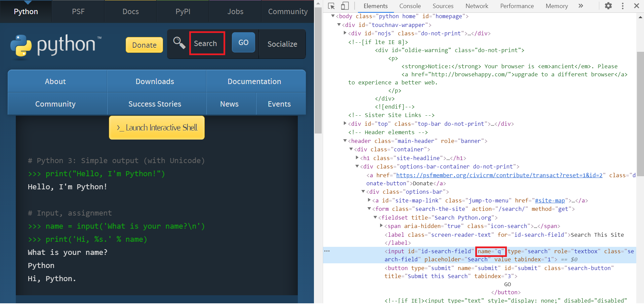Expand the h1 site-headline node
The height and width of the screenshot is (305, 644).
357,158
